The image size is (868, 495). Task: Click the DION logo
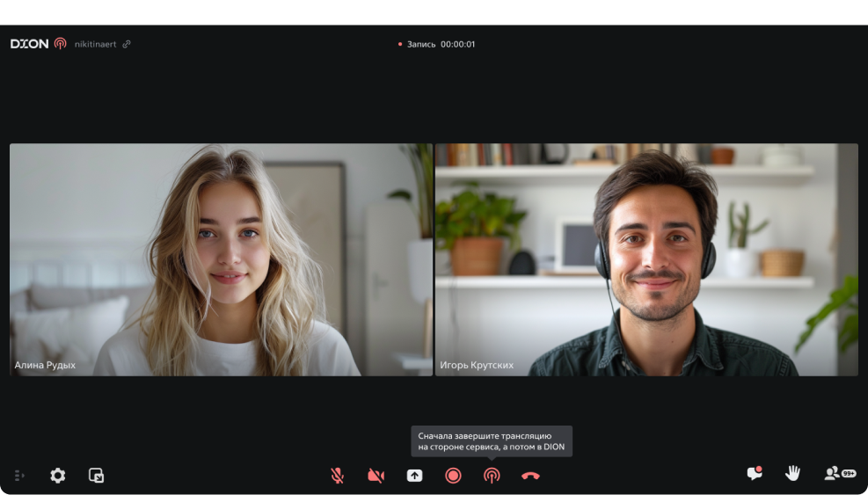click(29, 44)
